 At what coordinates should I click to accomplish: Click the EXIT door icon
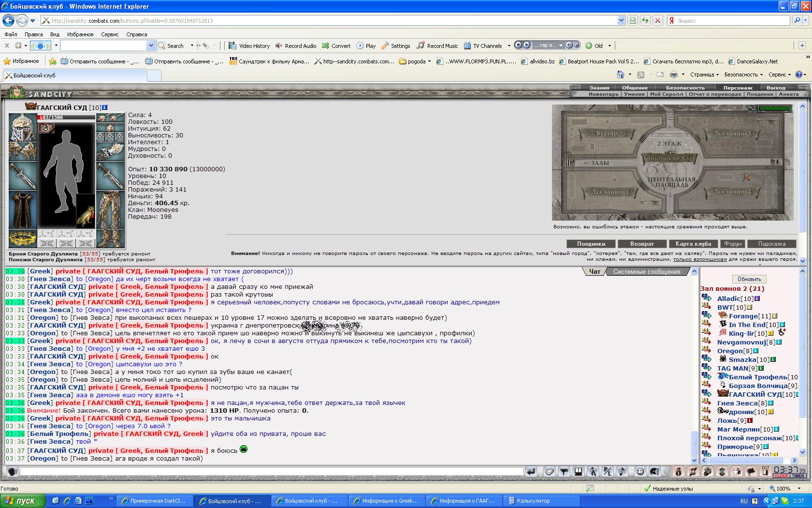(765, 471)
